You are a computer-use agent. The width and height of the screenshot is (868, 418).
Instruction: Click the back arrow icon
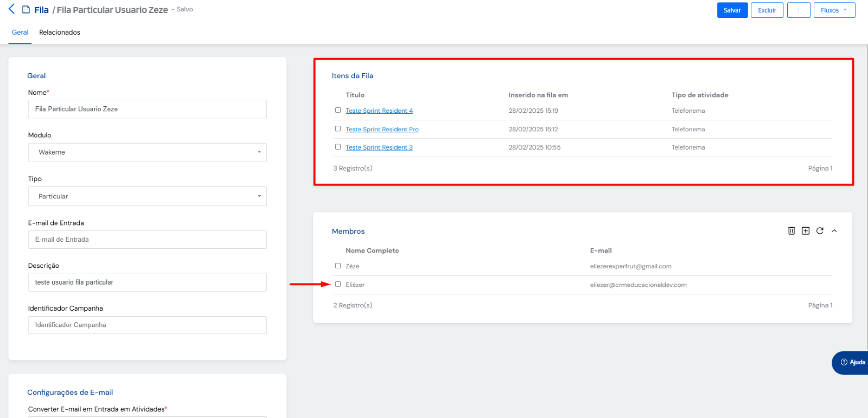coord(11,9)
